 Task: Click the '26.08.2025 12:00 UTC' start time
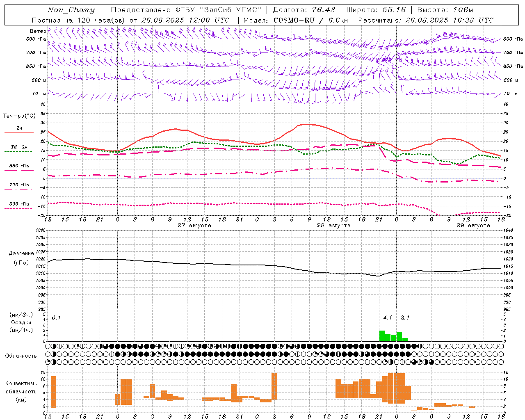coord(185,20)
